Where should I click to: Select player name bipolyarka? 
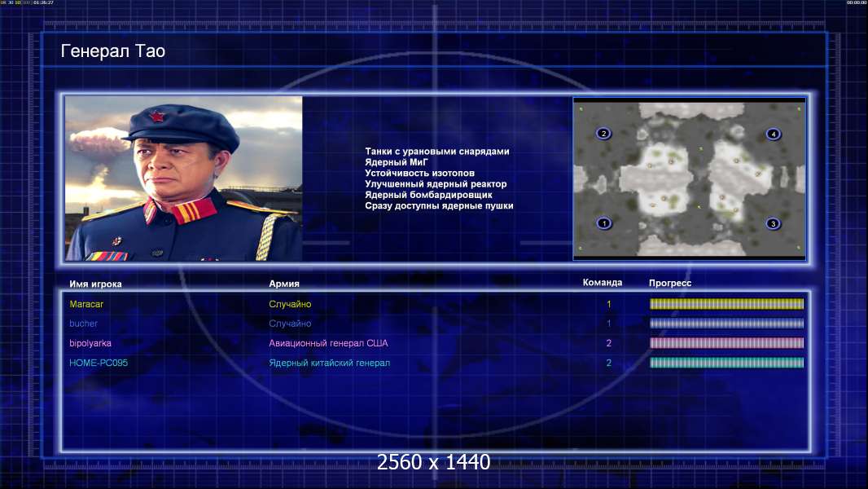pos(90,343)
